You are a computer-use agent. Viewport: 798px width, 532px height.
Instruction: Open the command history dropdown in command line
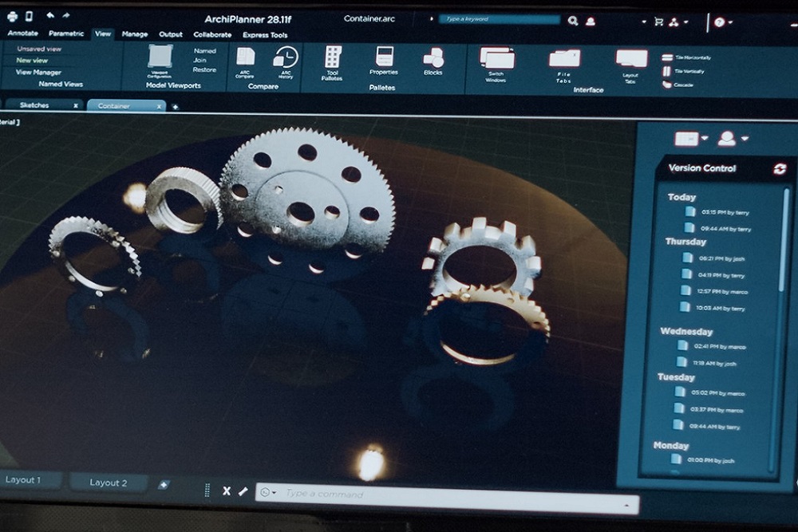pyautogui.click(x=274, y=493)
